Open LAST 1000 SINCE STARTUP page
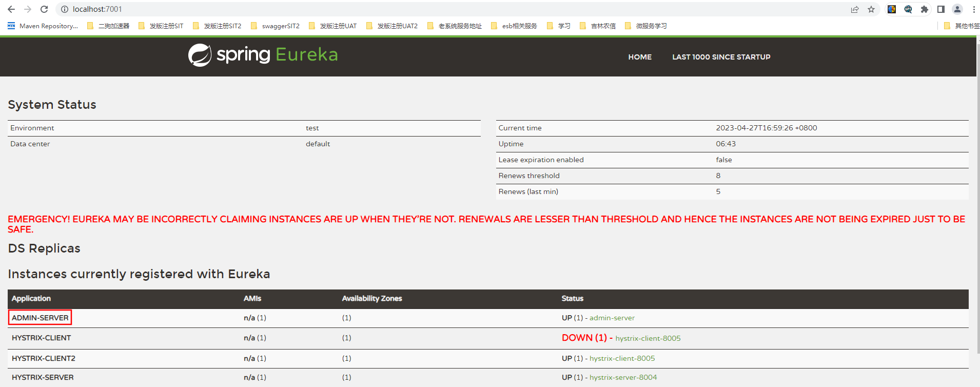Image resolution: width=980 pixels, height=387 pixels. [721, 57]
